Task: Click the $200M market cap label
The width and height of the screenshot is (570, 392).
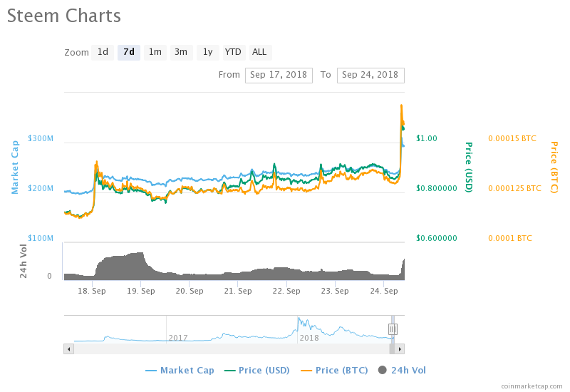Action: [x=41, y=188]
